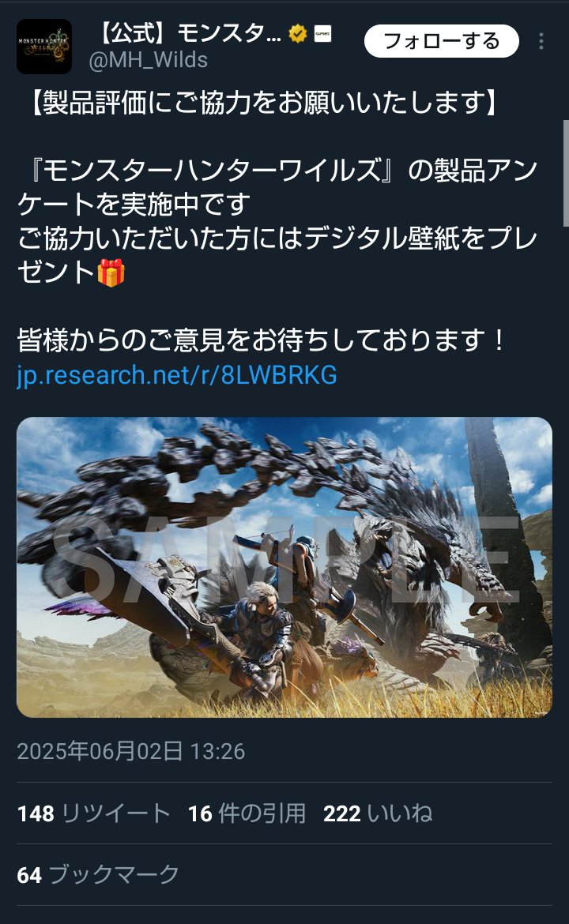
Task: Open the MH_Wilds profile avatar
Action: 44,47
